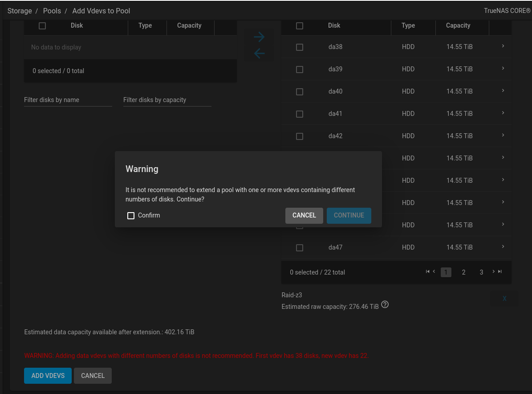The width and height of the screenshot is (532, 394).
Task: Remove the Raid-z3 vdev with the X
Action: click(504, 299)
